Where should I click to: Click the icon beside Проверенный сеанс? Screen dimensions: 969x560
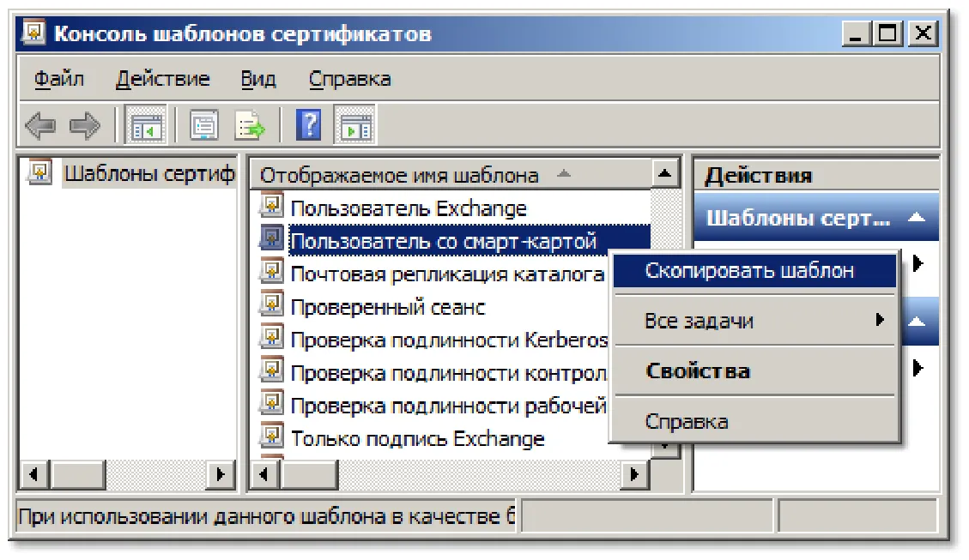270,305
